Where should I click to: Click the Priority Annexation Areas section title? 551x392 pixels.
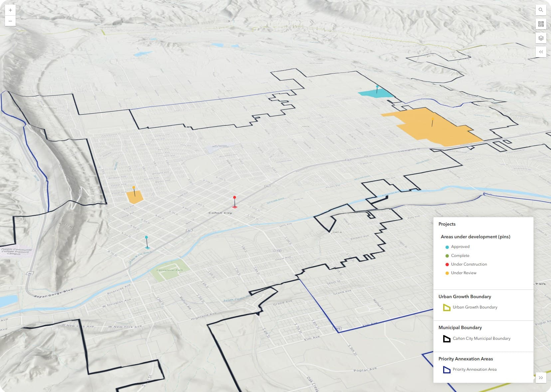pos(465,359)
